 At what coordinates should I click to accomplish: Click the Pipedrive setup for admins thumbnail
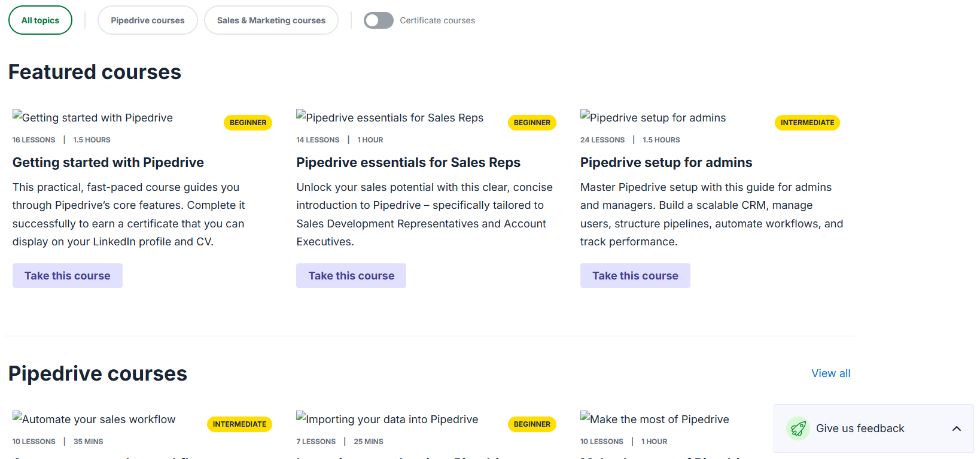click(653, 117)
